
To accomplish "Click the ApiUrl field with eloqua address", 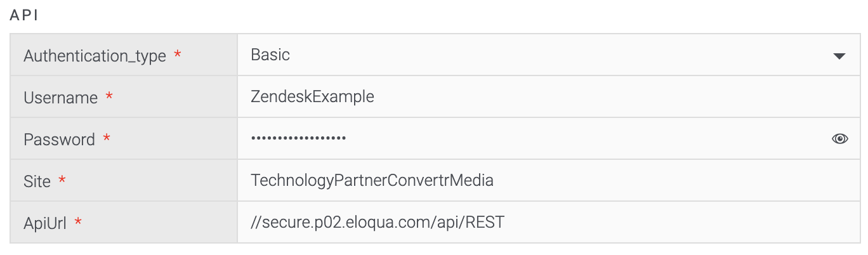I will tap(548, 222).
